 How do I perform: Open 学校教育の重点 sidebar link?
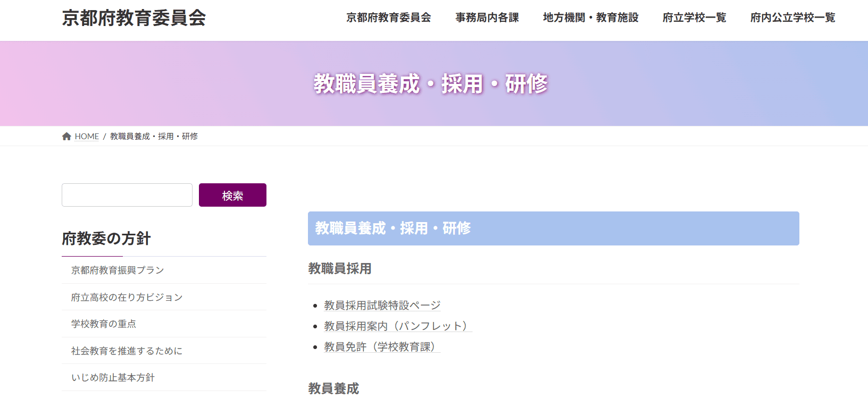coord(164,324)
